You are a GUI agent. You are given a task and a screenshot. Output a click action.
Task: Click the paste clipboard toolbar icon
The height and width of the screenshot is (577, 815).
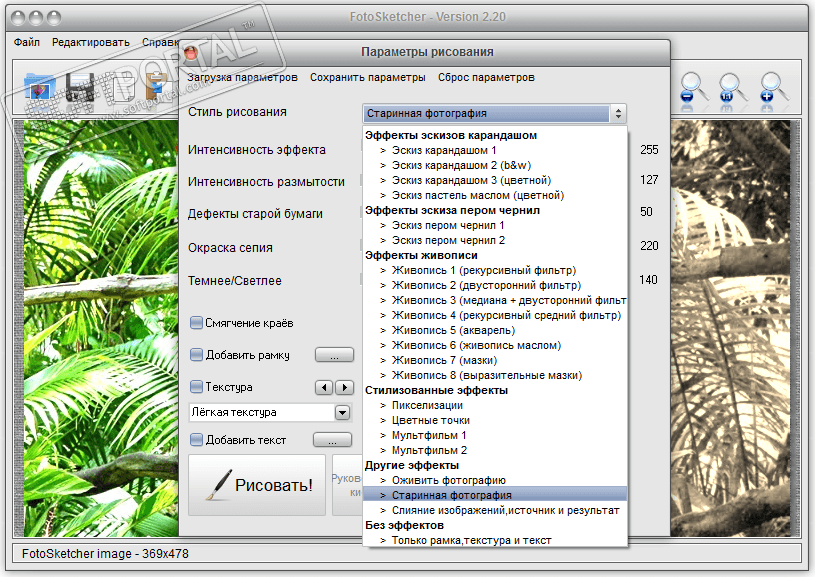pyautogui.click(x=156, y=86)
